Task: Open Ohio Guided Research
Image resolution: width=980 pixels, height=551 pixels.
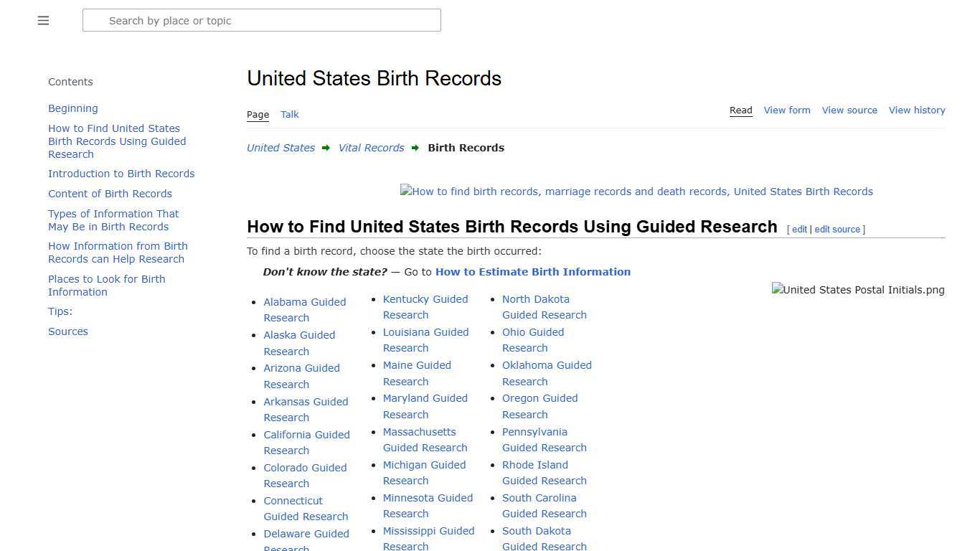Action: 533,339
